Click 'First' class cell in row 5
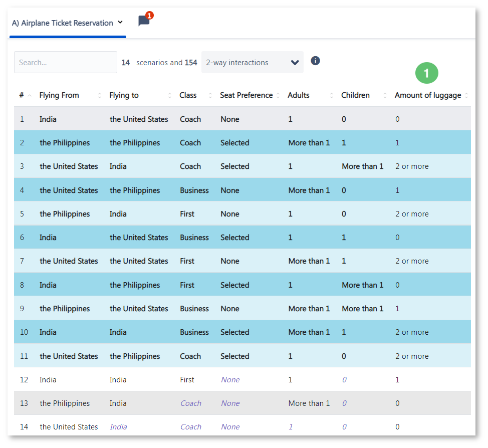488x448 pixels. coord(187,214)
